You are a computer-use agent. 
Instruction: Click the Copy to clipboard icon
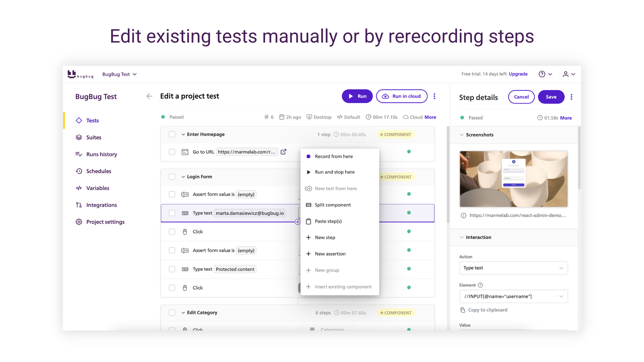463,310
